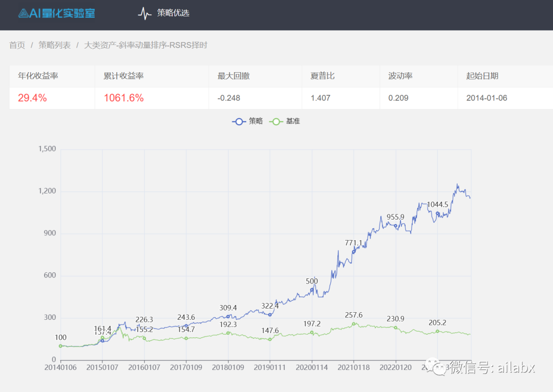
Task: Click the benchmark data point labeled 154.7
Action: 186,338
